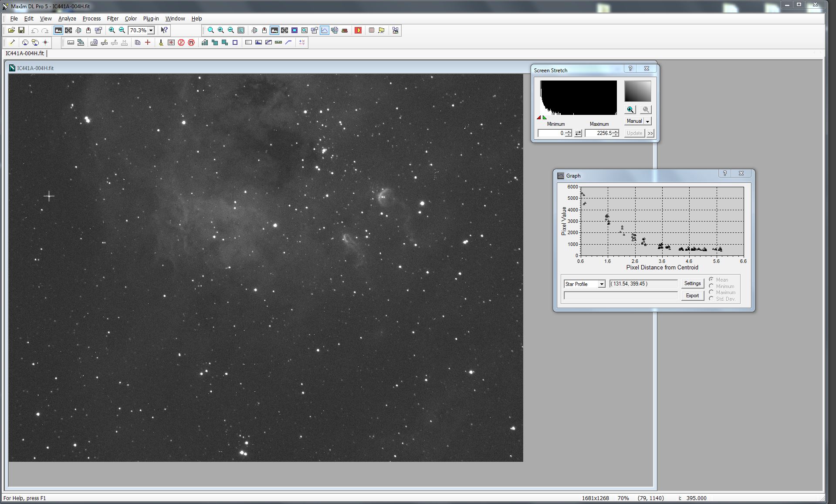Select the Std. Dev. radio button
Screen dimensions: 836x504
click(711, 299)
